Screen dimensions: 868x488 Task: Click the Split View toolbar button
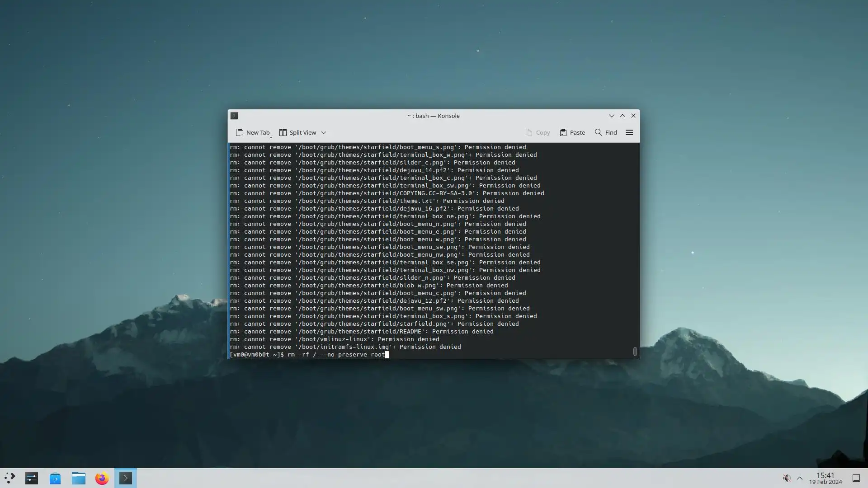point(297,132)
